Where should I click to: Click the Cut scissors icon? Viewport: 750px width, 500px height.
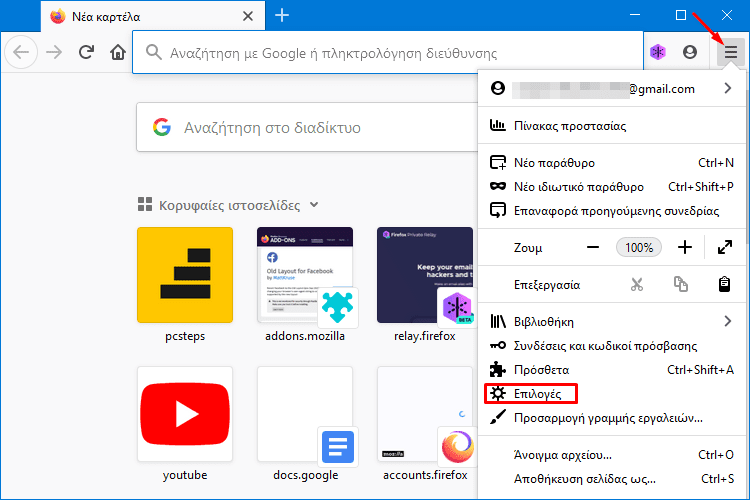(637, 284)
